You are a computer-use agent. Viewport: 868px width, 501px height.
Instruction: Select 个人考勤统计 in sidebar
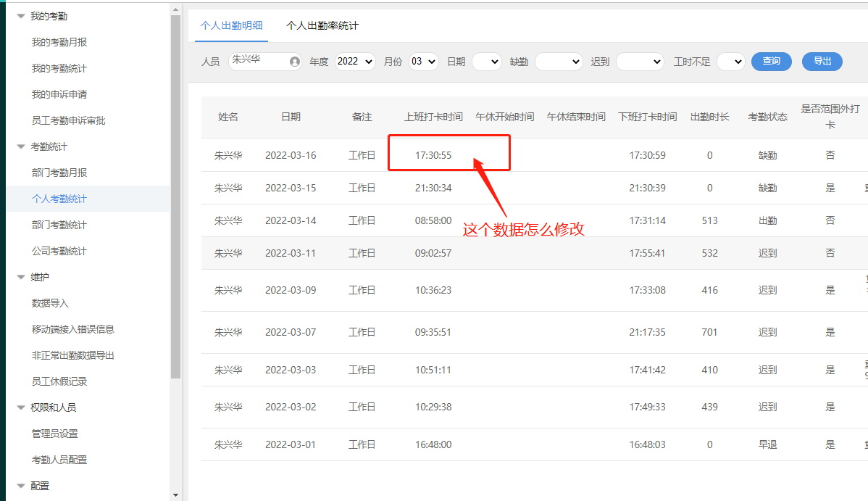pyautogui.click(x=59, y=199)
